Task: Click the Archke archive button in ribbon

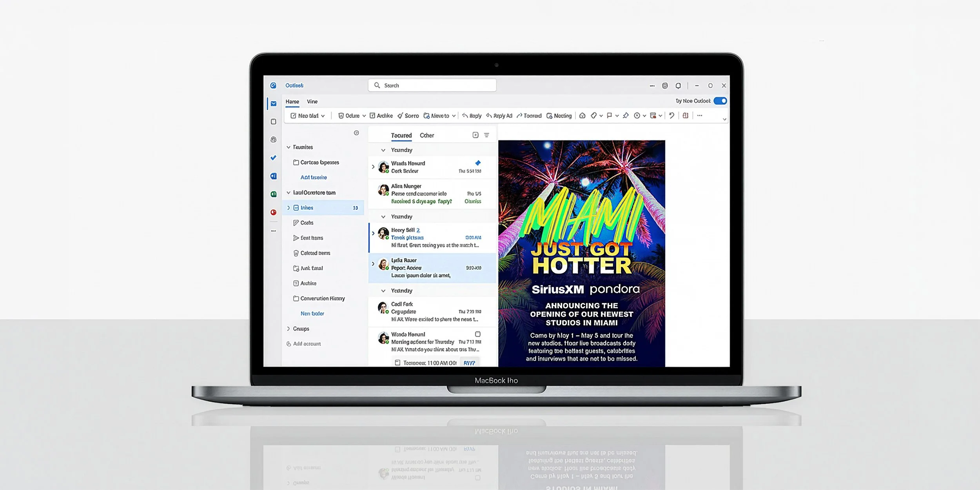Action: pyautogui.click(x=381, y=116)
